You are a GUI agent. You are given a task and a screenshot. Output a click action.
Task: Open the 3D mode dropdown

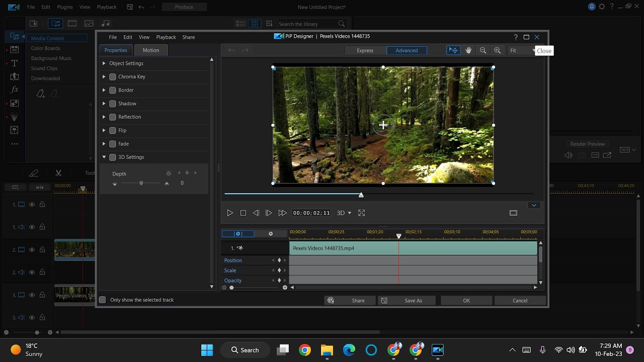[344, 213]
